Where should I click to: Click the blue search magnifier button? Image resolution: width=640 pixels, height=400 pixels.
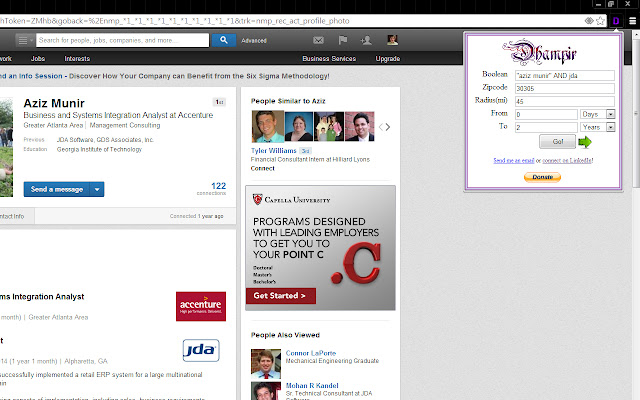click(223, 40)
